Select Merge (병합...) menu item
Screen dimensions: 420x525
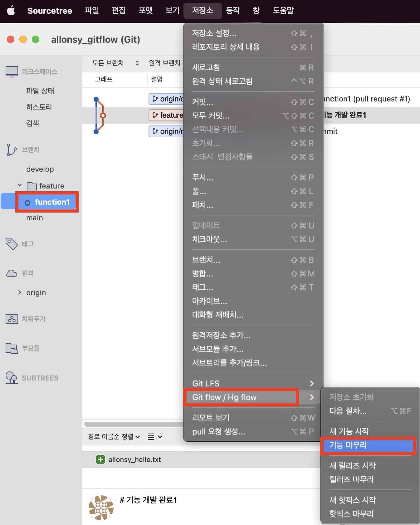(253, 273)
